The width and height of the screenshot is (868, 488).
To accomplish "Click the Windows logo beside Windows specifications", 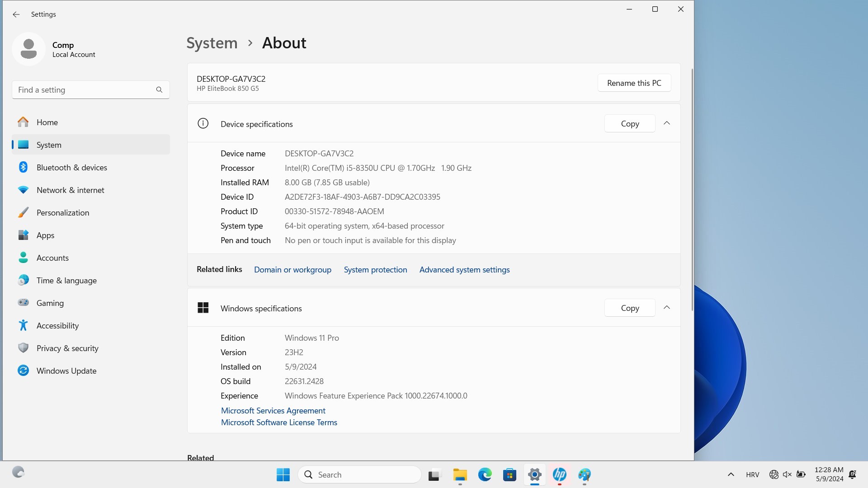I will coord(203,308).
